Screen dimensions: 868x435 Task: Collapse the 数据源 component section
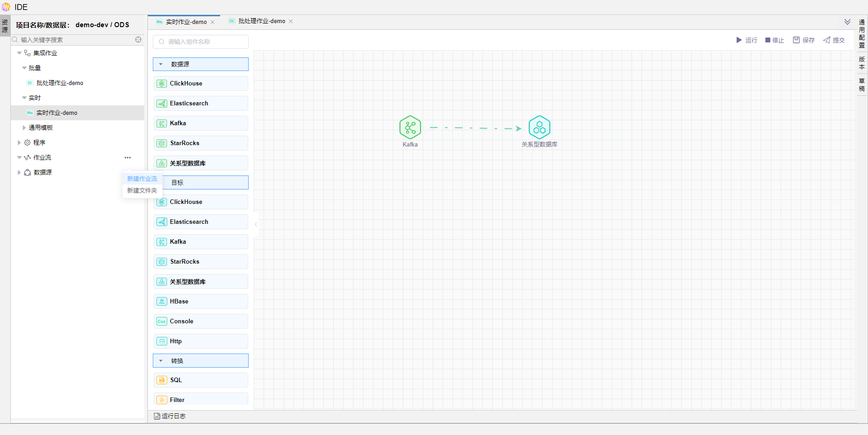click(x=161, y=64)
